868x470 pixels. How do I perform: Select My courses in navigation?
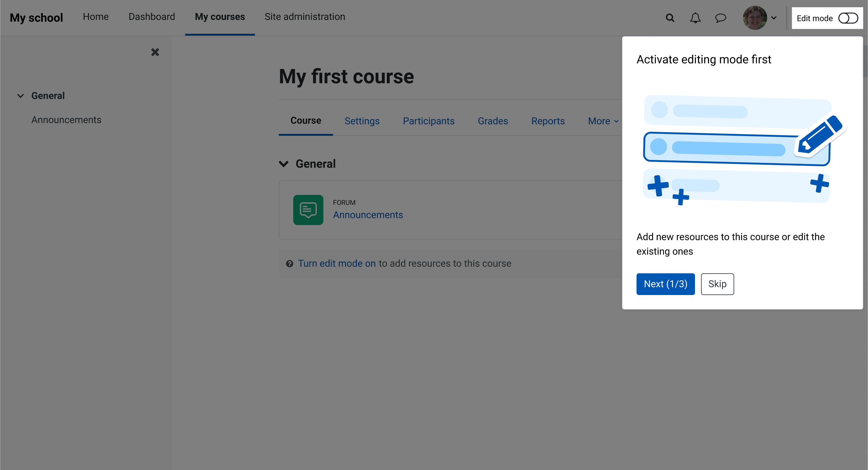point(220,17)
